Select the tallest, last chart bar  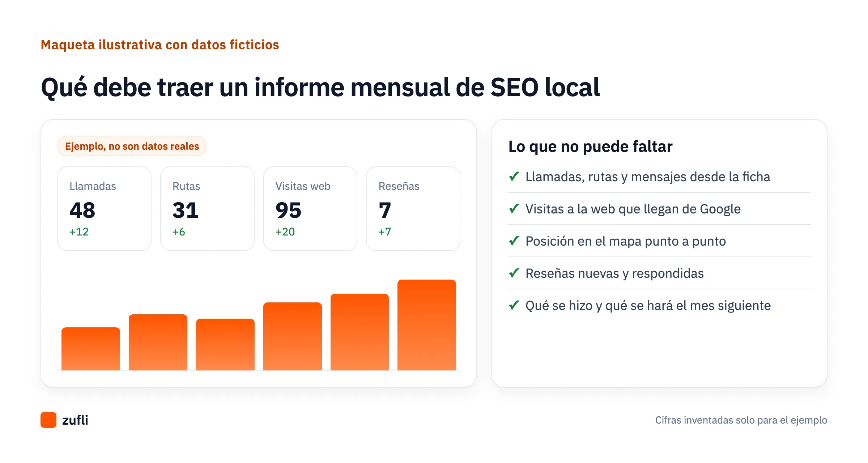427,325
